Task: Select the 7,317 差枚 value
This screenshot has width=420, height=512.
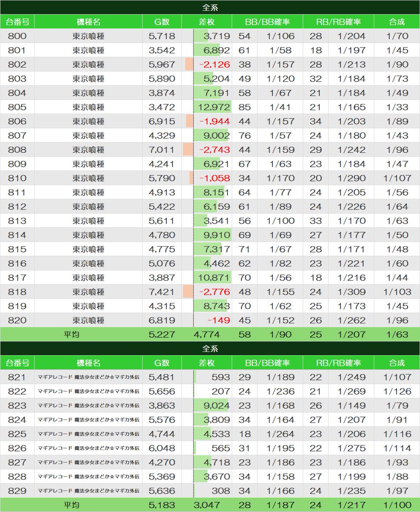Action: pyautogui.click(x=217, y=249)
